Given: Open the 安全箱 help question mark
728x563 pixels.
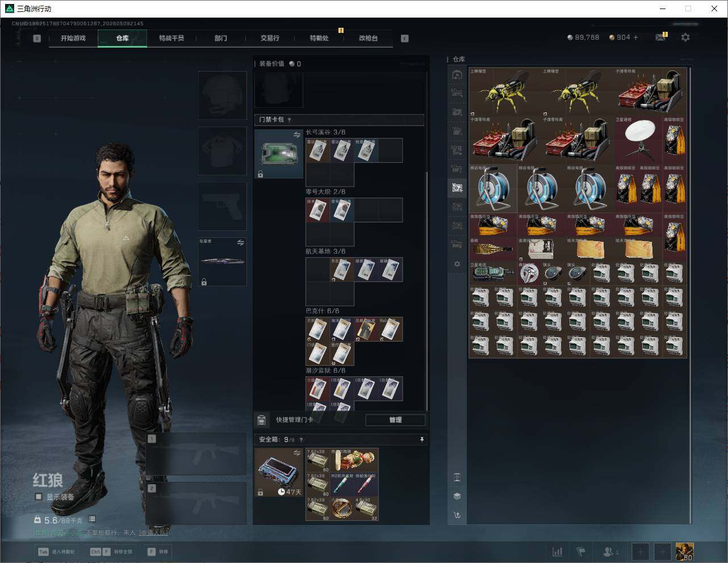Looking at the screenshot, I should 301,439.
